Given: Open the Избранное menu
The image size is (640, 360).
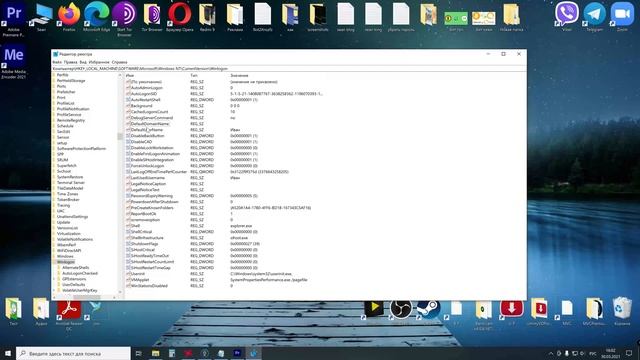Looking at the screenshot, I should tap(99, 62).
